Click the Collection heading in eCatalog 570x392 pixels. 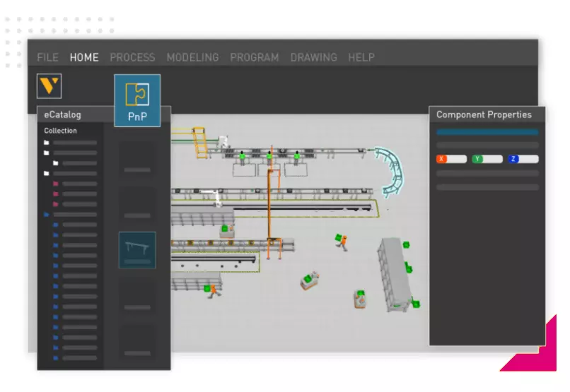(x=60, y=131)
